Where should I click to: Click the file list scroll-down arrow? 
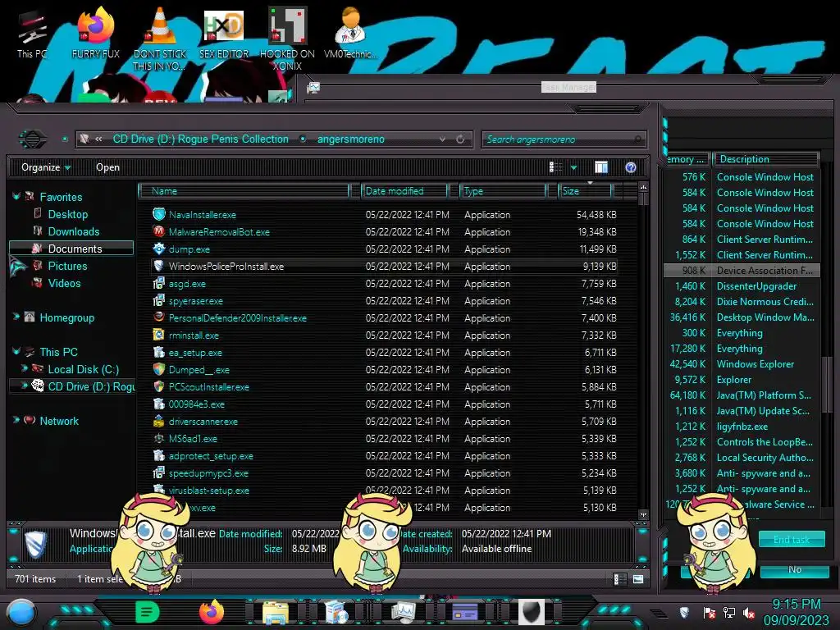pos(643,515)
